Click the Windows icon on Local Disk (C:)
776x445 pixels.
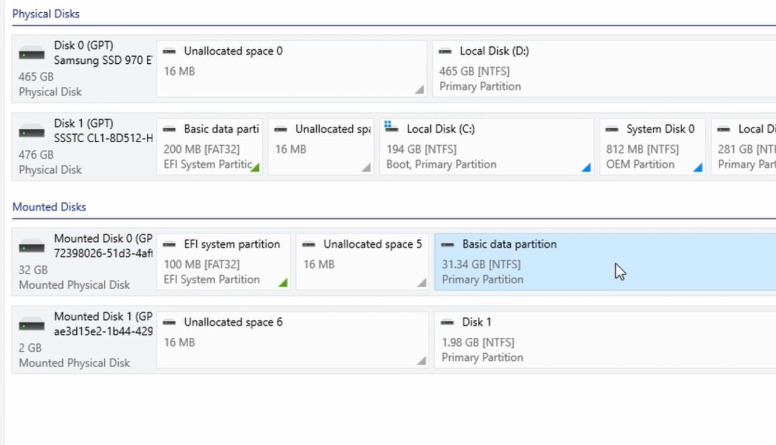point(391,127)
